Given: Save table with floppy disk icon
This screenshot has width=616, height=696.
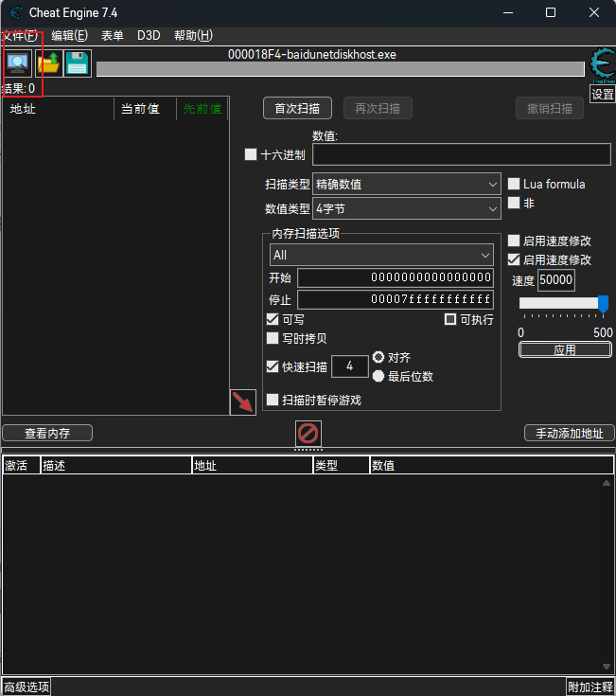Looking at the screenshot, I should click(78, 63).
